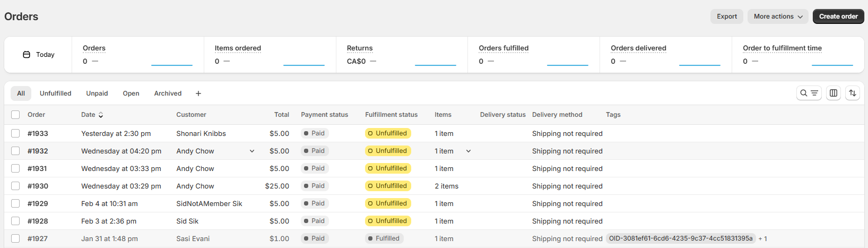868x248 pixels.
Task: Open search and filter orders
Action: [809, 93]
